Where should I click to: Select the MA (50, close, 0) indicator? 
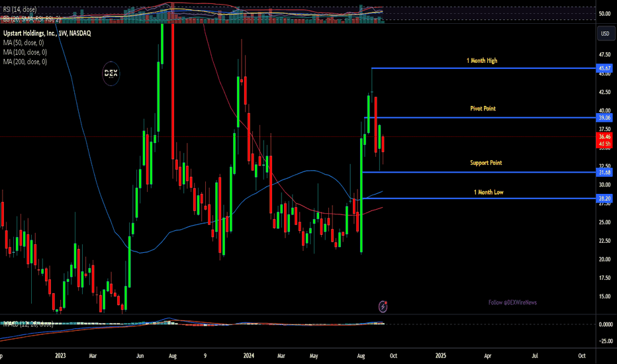click(24, 42)
